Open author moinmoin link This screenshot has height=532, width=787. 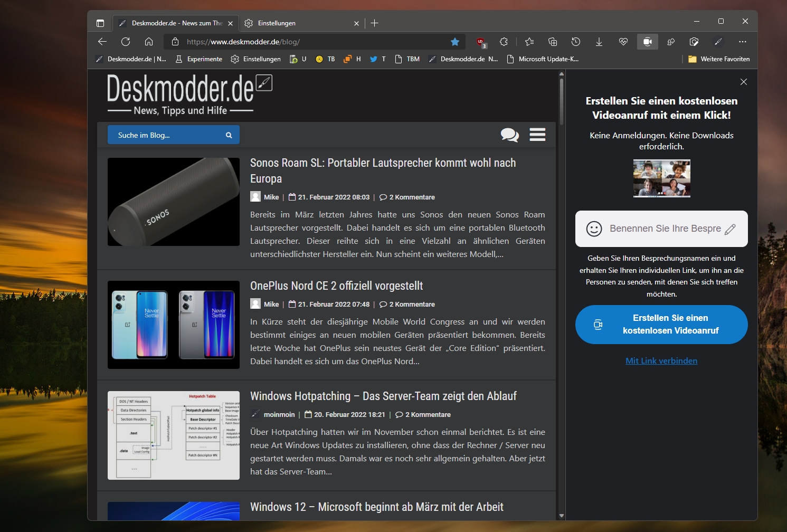[279, 414]
